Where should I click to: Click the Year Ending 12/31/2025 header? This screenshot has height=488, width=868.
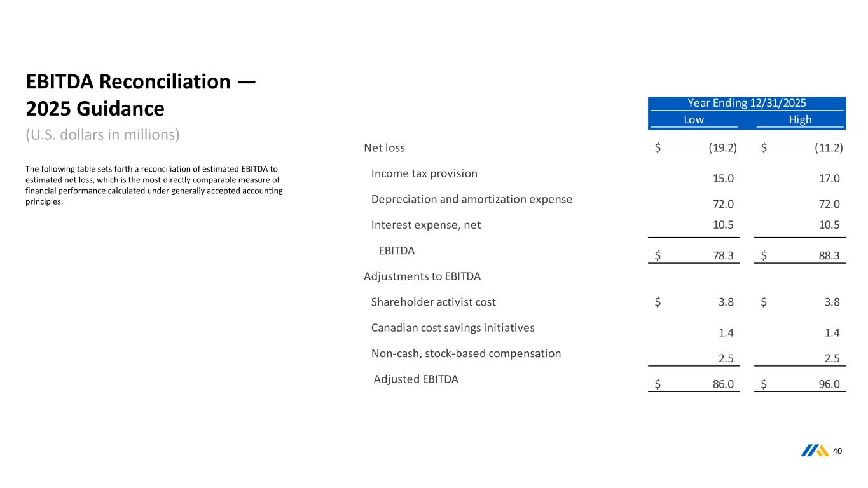[x=747, y=104]
